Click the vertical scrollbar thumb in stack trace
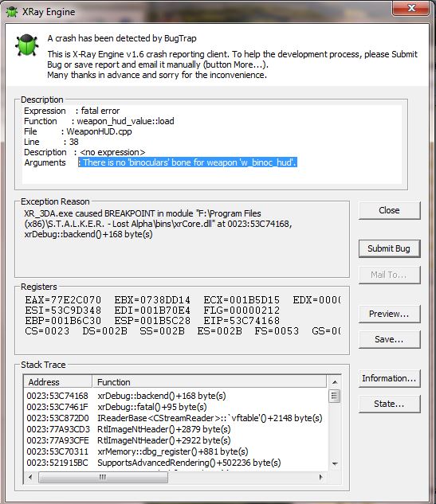This screenshot has height=504, width=436. point(335,396)
